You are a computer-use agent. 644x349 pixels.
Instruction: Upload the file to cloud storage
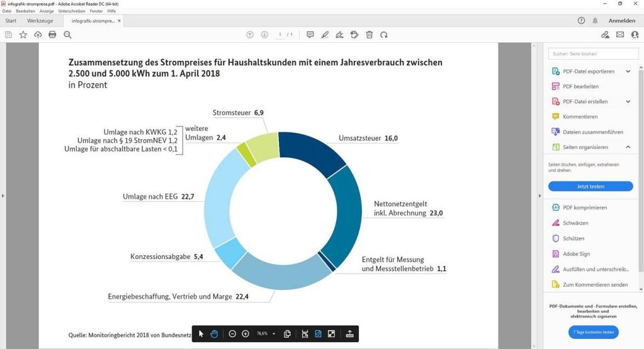pos(38,35)
